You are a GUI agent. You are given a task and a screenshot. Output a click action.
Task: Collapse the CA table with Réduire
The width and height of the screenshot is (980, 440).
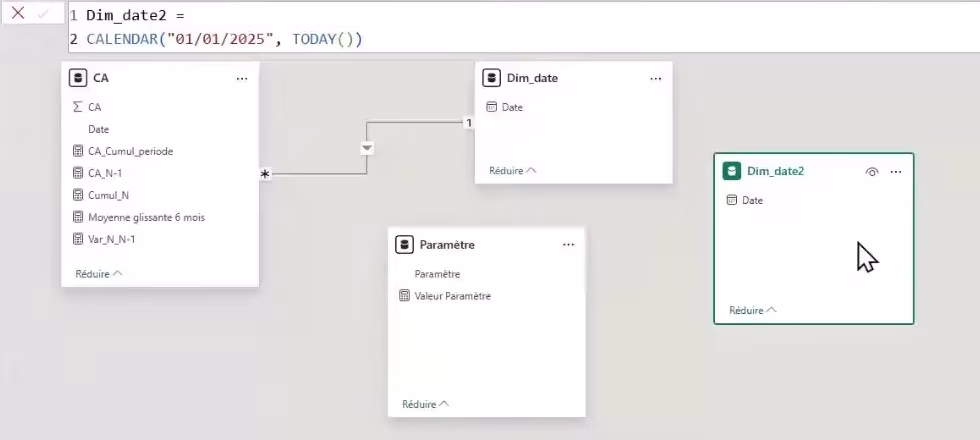tap(99, 273)
